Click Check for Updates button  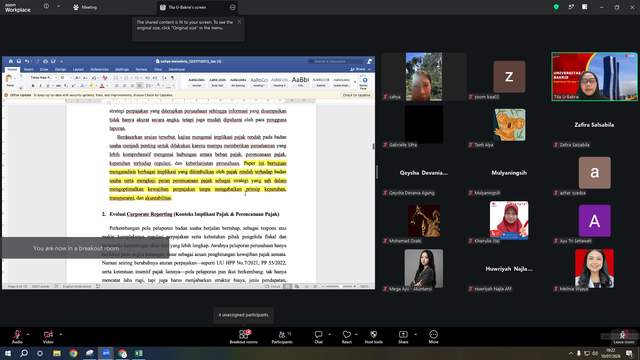click(356, 95)
